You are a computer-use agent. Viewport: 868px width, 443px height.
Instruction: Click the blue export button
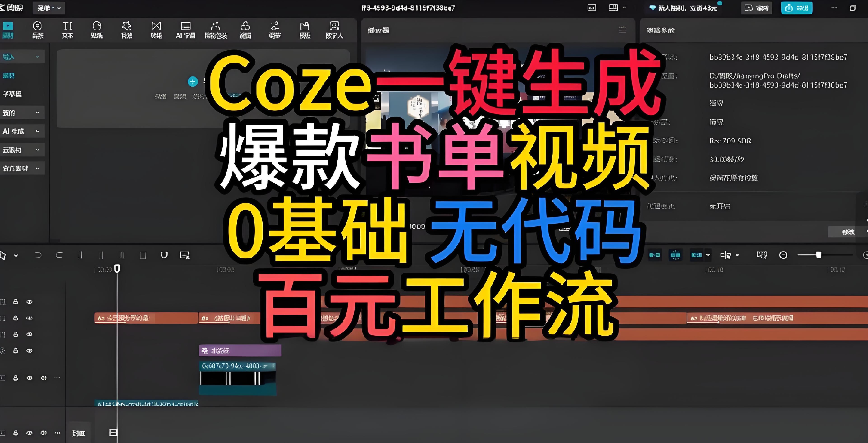click(x=797, y=8)
